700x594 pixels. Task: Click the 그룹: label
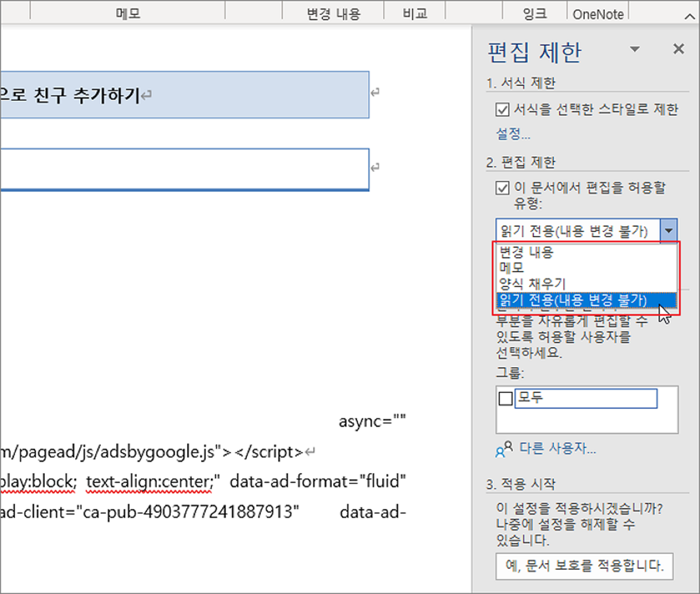coord(510,372)
